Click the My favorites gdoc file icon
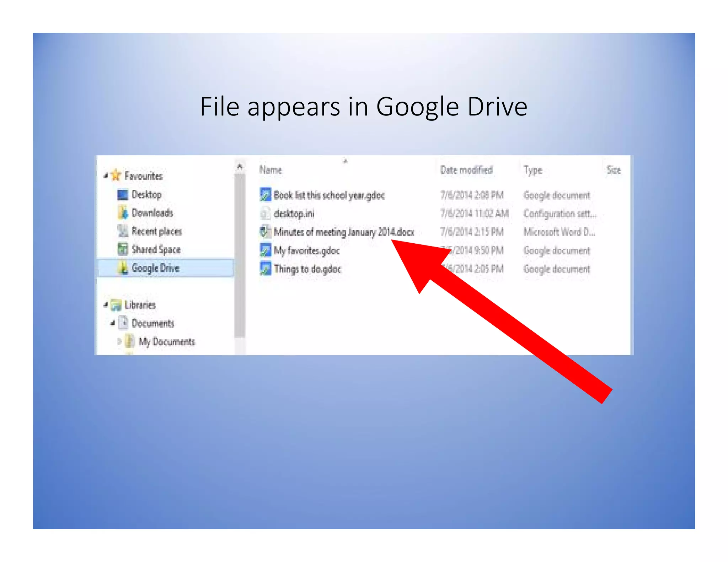The image size is (728, 562). [x=265, y=250]
